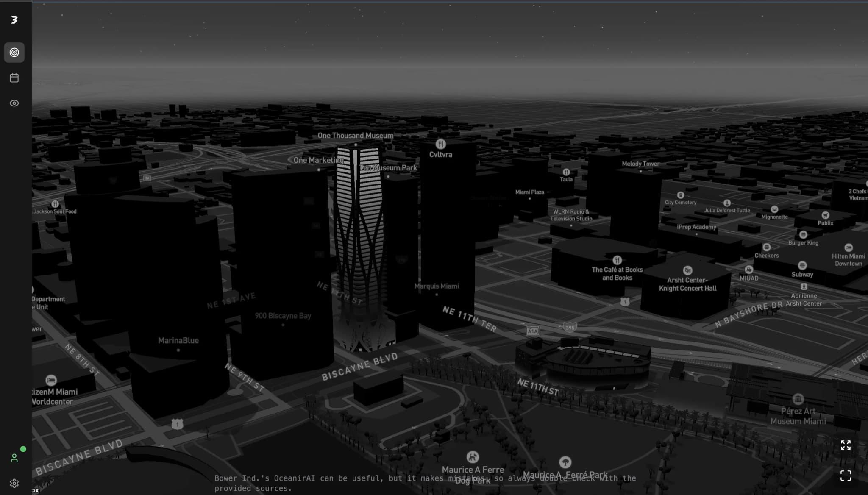Click the restaurant marker above Taula

567,172
